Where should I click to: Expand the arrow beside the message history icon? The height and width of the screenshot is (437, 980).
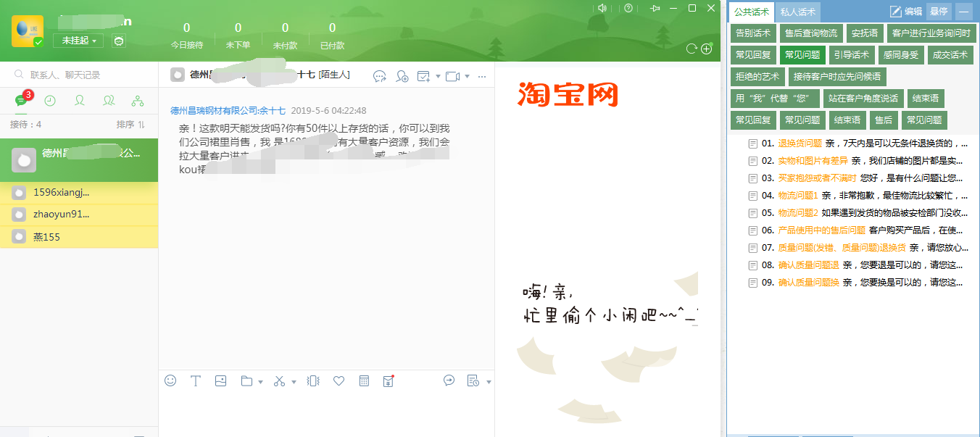pos(489,381)
